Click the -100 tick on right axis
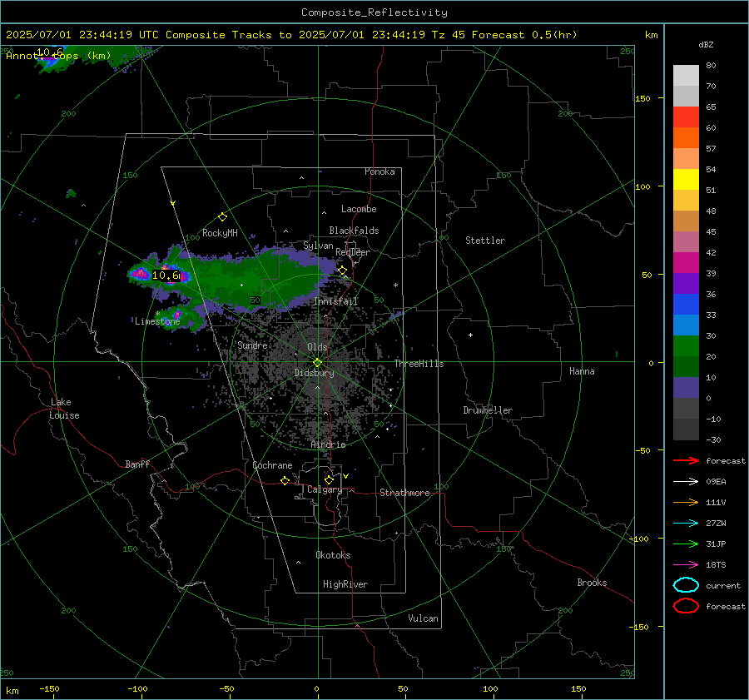The width and height of the screenshot is (749, 700). pos(638,539)
